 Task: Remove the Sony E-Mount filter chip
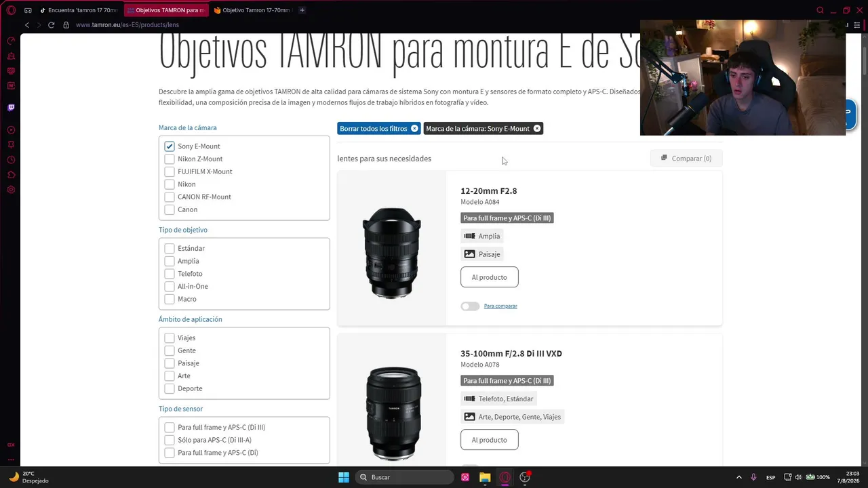click(x=537, y=128)
